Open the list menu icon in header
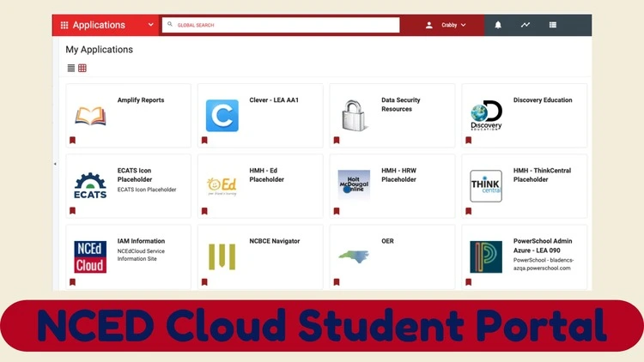Viewport: 644px width, 362px height. (553, 25)
